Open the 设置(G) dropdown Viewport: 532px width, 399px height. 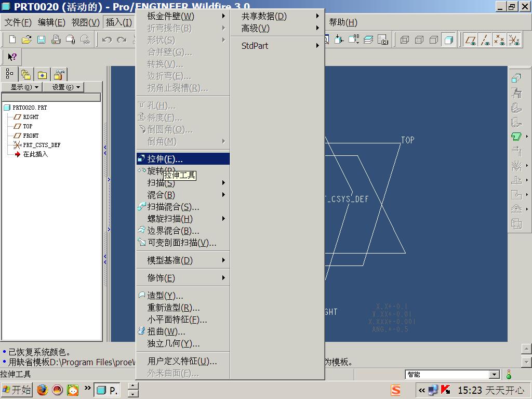63,87
